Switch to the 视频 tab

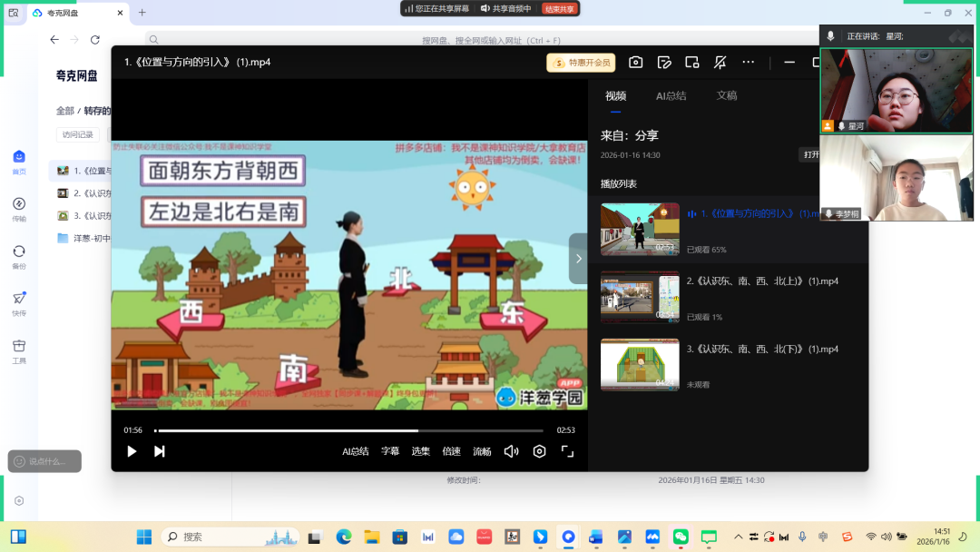click(615, 95)
